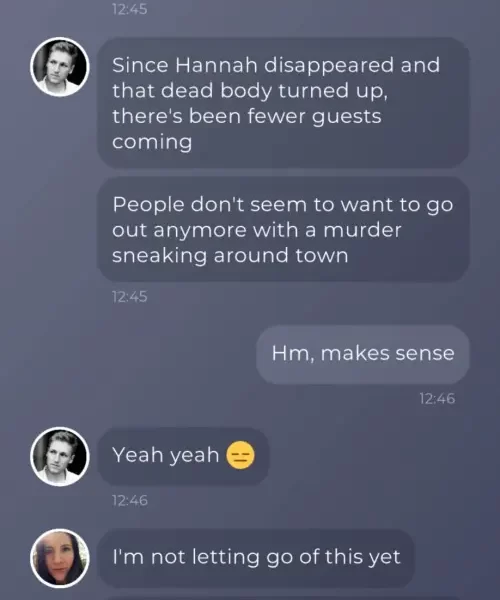Open the man's avatar beside the Hannah message
Screen dimensions: 500x600
coord(60,67)
